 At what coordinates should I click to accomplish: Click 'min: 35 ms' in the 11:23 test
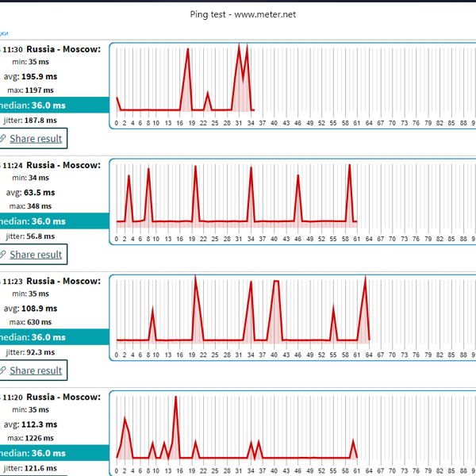point(30,294)
